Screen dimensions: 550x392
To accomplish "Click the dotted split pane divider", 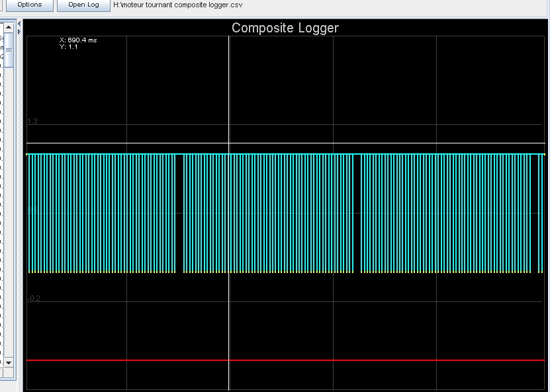I will click(19, 198).
